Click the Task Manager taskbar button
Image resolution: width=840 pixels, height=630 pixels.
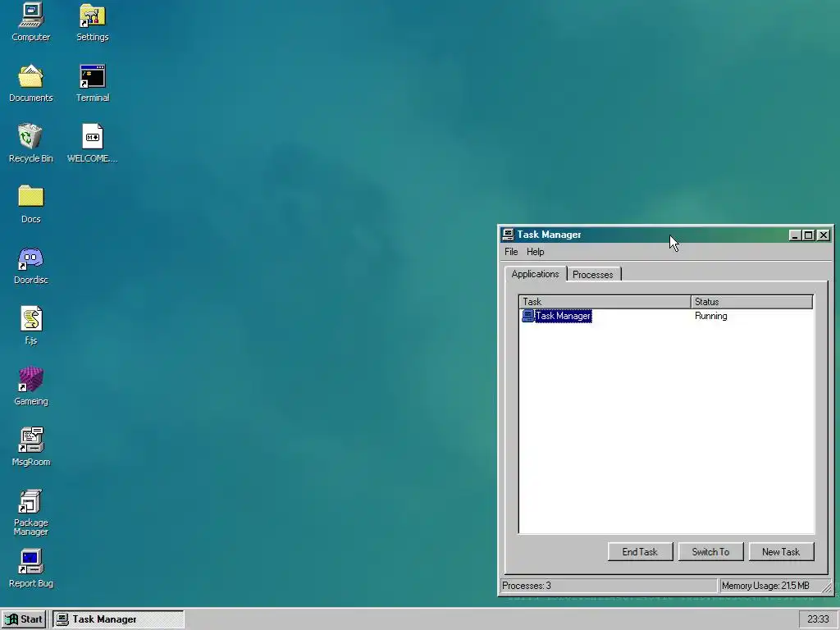(x=118, y=619)
